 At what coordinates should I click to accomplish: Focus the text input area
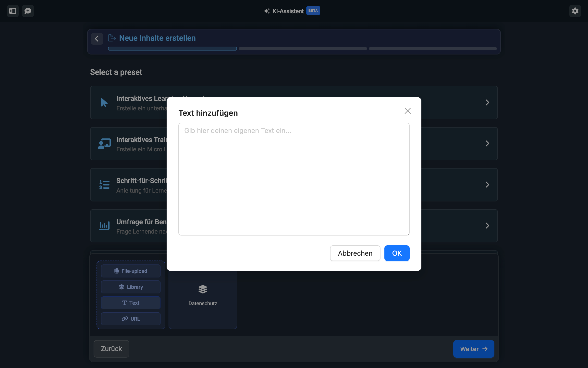pos(294,179)
